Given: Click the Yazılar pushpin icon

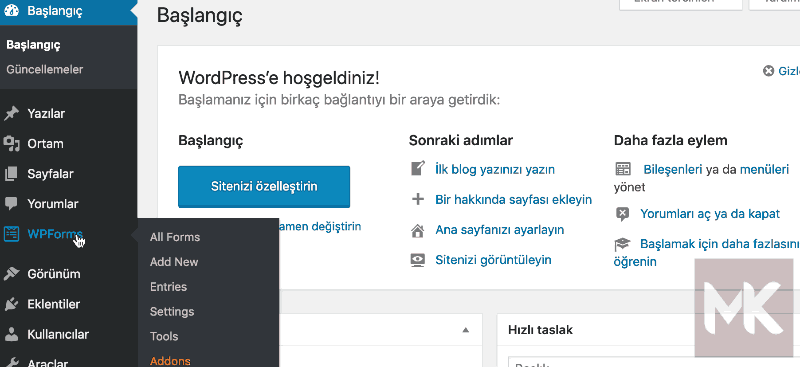Looking at the screenshot, I should point(11,113).
